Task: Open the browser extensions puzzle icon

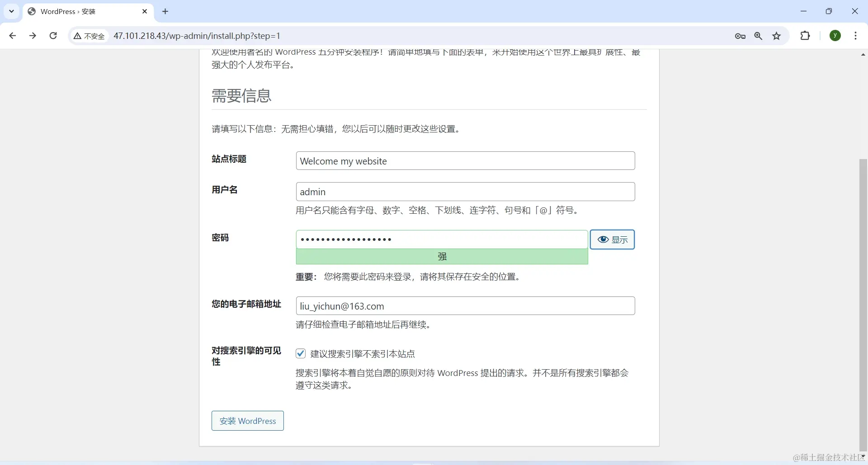Action: click(x=806, y=36)
